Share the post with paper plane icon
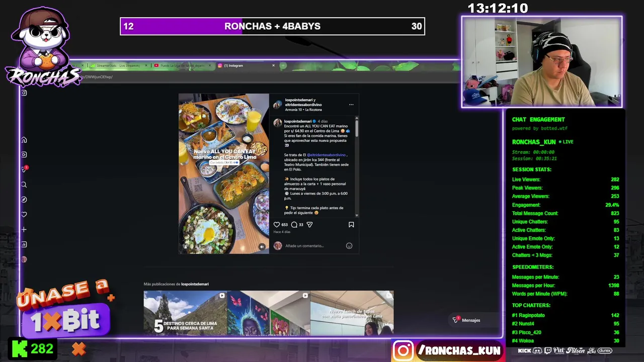 (x=309, y=225)
